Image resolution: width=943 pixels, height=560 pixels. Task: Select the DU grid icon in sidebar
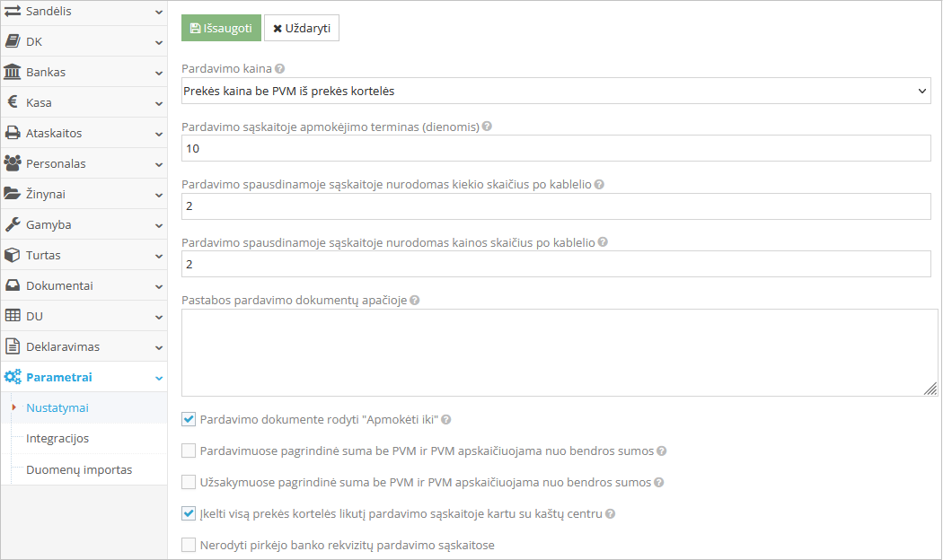[x=15, y=315]
